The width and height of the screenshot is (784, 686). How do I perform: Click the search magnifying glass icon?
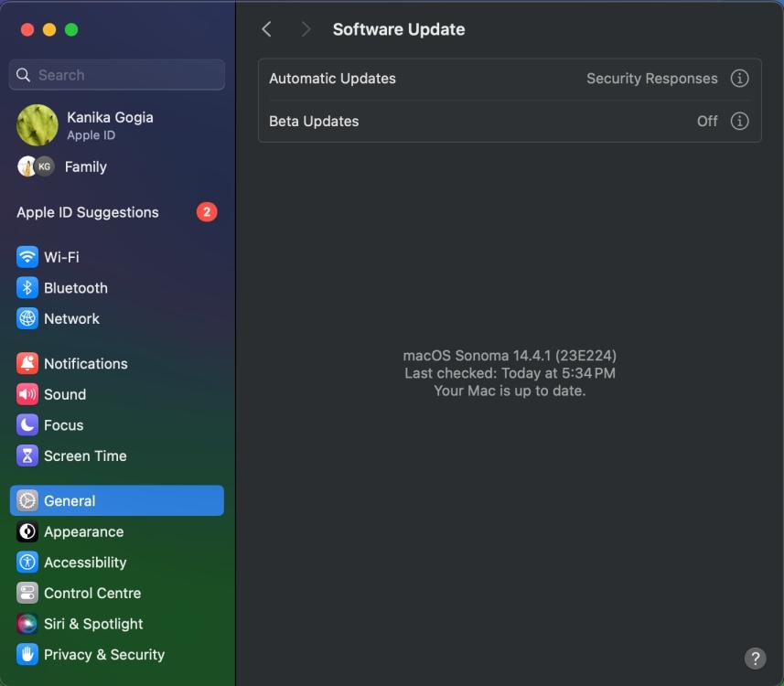tap(23, 75)
